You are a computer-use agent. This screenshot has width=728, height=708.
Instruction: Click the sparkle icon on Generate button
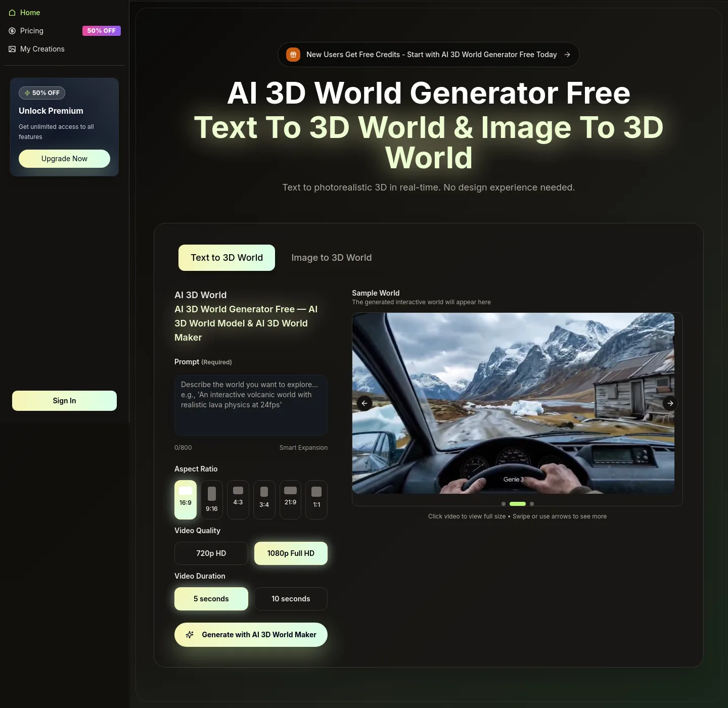point(190,635)
